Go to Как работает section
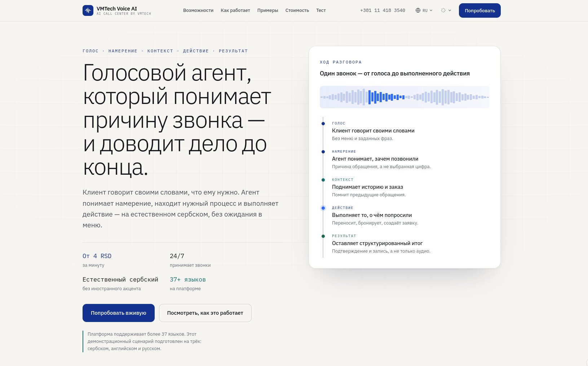Image resolution: width=588 pixels, height=366 pixels. [235, 10]
